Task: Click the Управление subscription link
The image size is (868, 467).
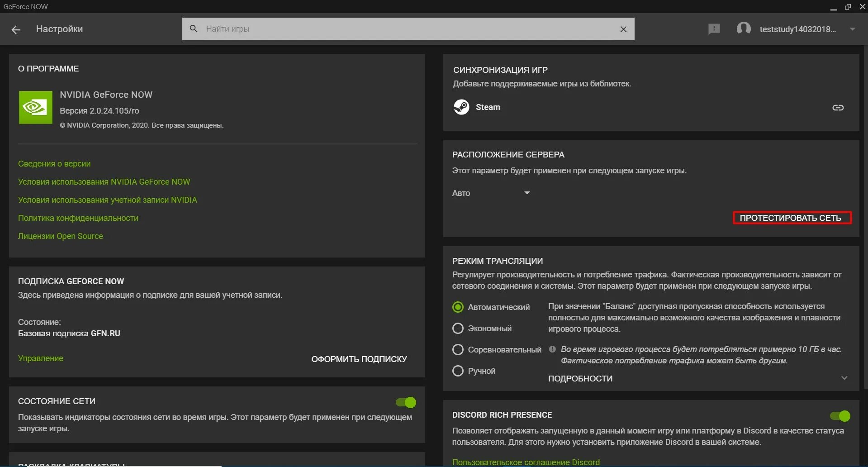Action: (x=41, y=358)
